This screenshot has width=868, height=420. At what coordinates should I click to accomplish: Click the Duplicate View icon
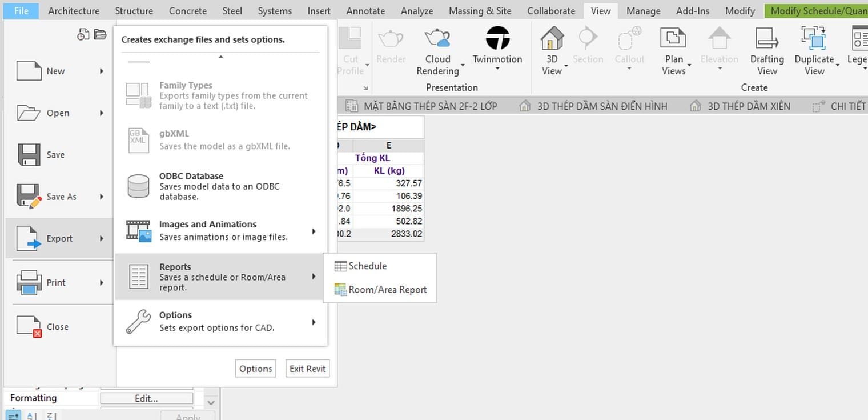point(814,39)
